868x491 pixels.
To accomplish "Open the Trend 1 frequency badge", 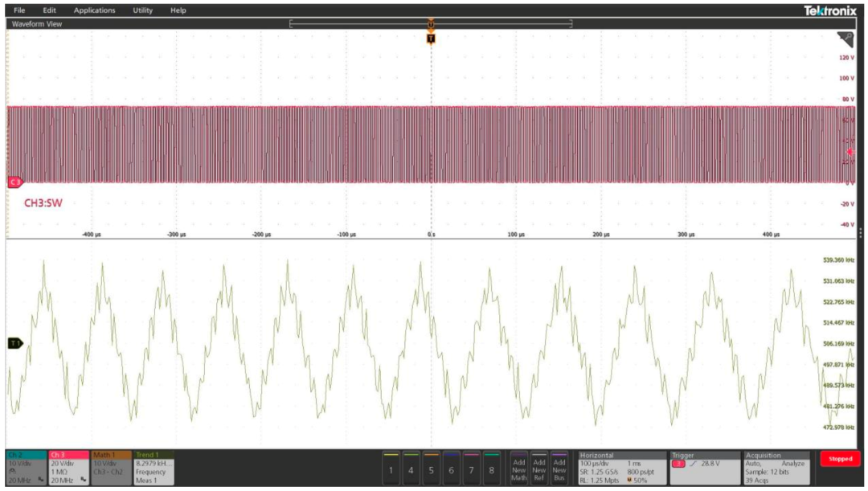I will pos(153,468).
